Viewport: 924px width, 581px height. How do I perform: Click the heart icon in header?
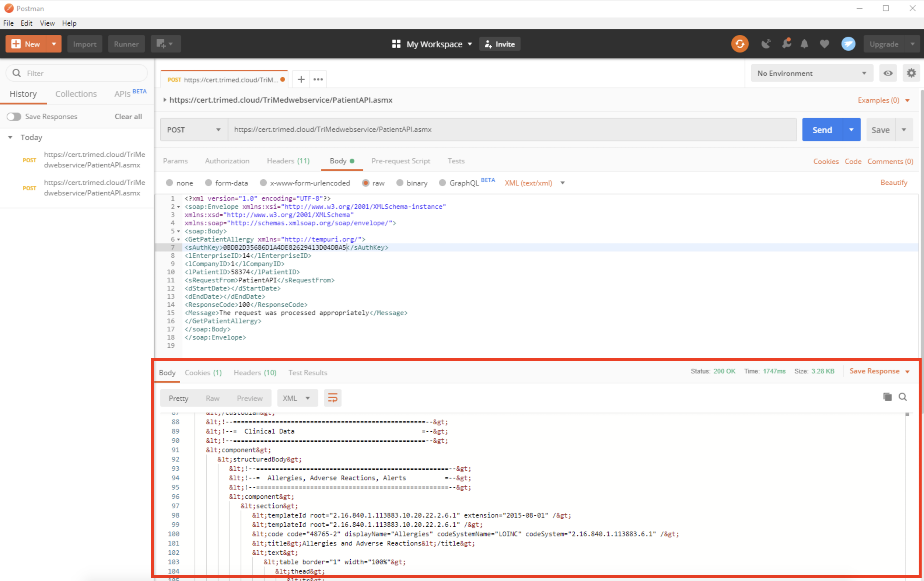pyautogui.click(x=824, y=44)
